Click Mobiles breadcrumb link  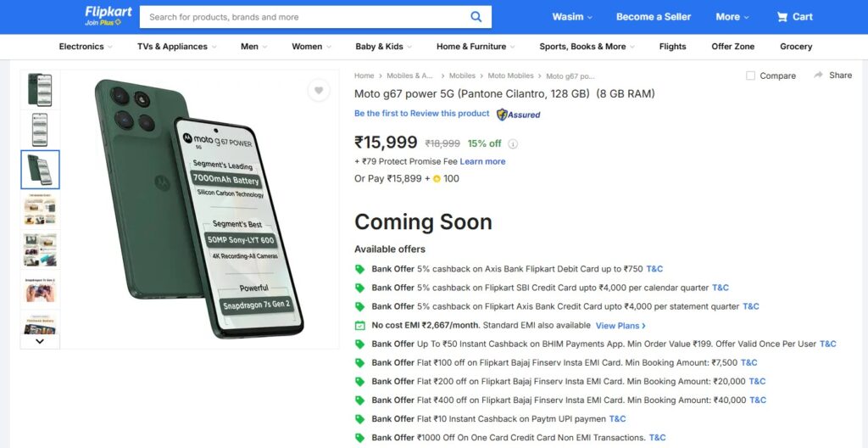(x=462, y=76)
